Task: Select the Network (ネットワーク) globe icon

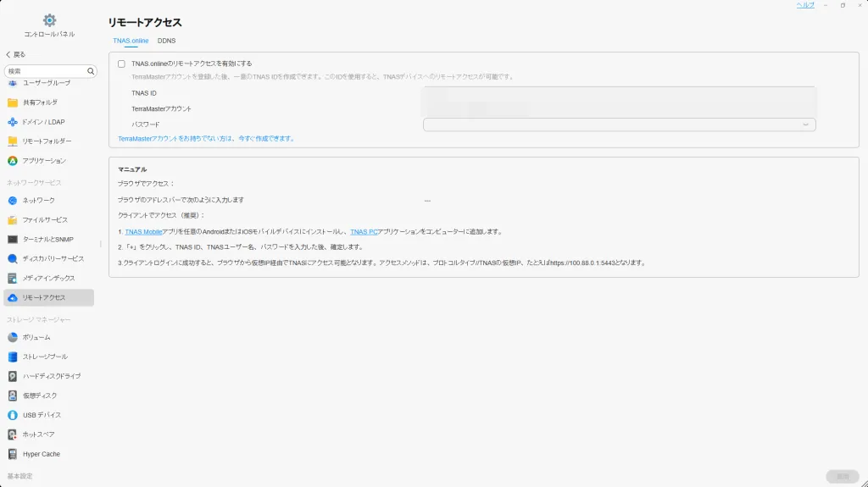Action: pos(13,201)
